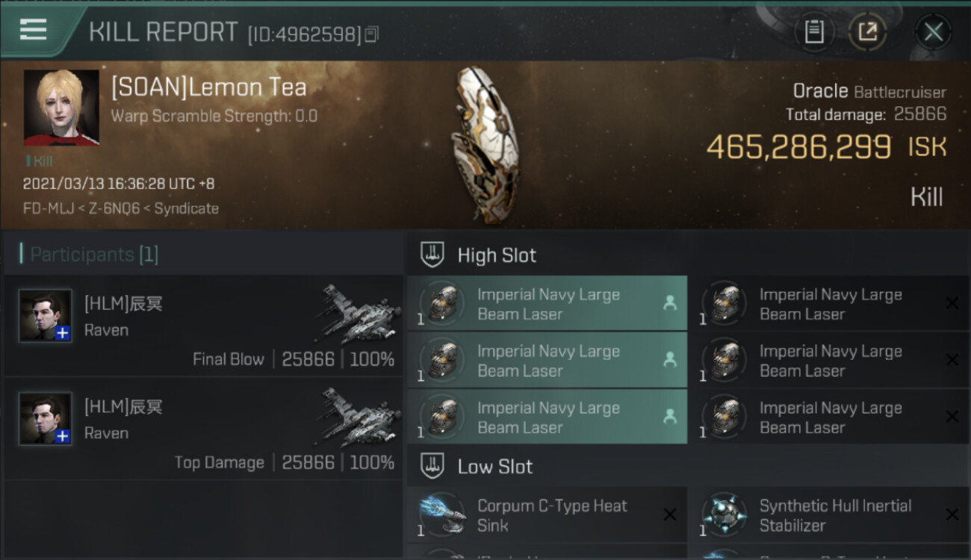Click the Oracle battlecruiser ship image
The height and width of the screenshot is (560, 971).
[x=485, y=144]
